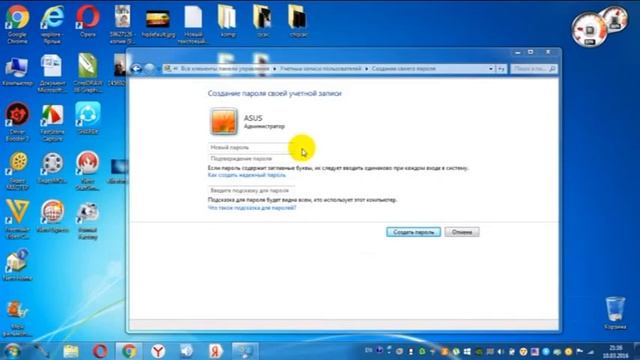This screenshot has height=360, width=640.
Task: Open 'Что такое подсказка для пароля?' link
Action: click(x=252, y=208)
